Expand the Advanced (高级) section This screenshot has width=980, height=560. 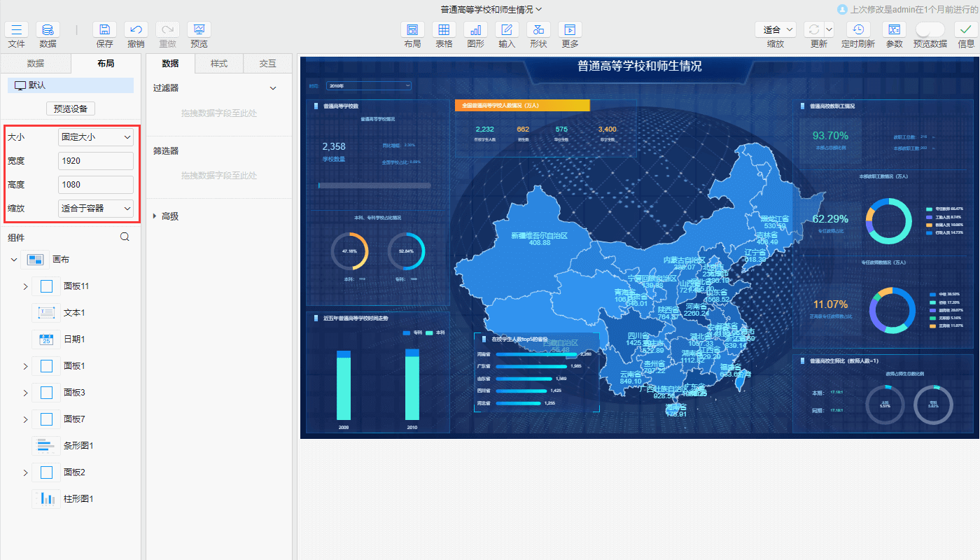155,216
